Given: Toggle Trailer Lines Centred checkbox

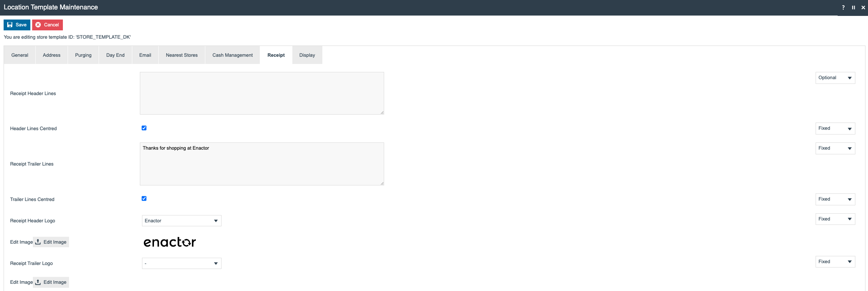Looking at the screenshot, I should tap(144, 198).
